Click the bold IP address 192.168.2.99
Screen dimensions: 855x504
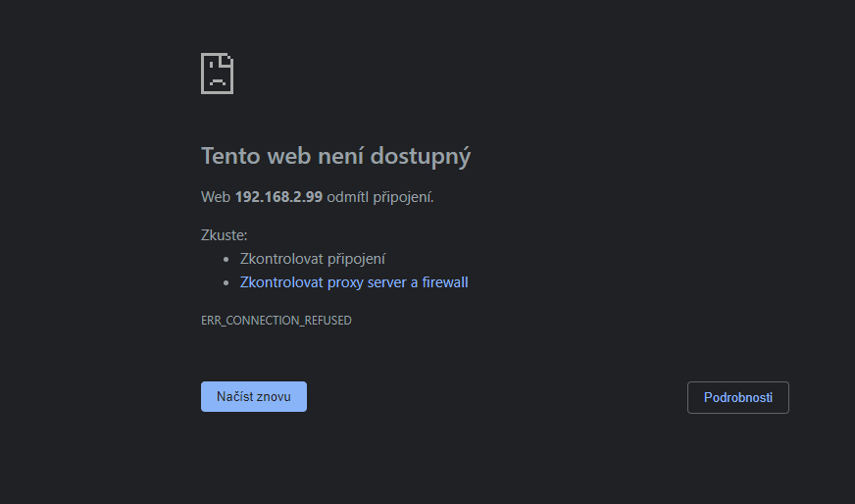278,197
